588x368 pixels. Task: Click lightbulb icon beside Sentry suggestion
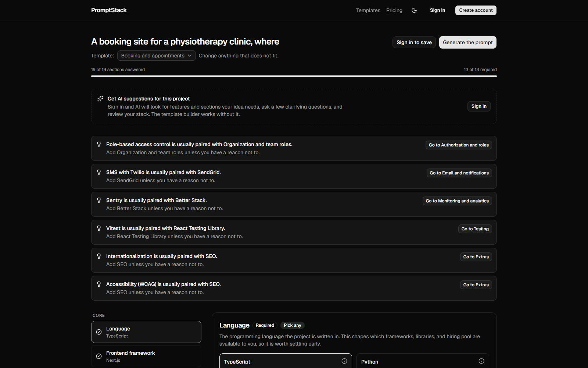99,200
